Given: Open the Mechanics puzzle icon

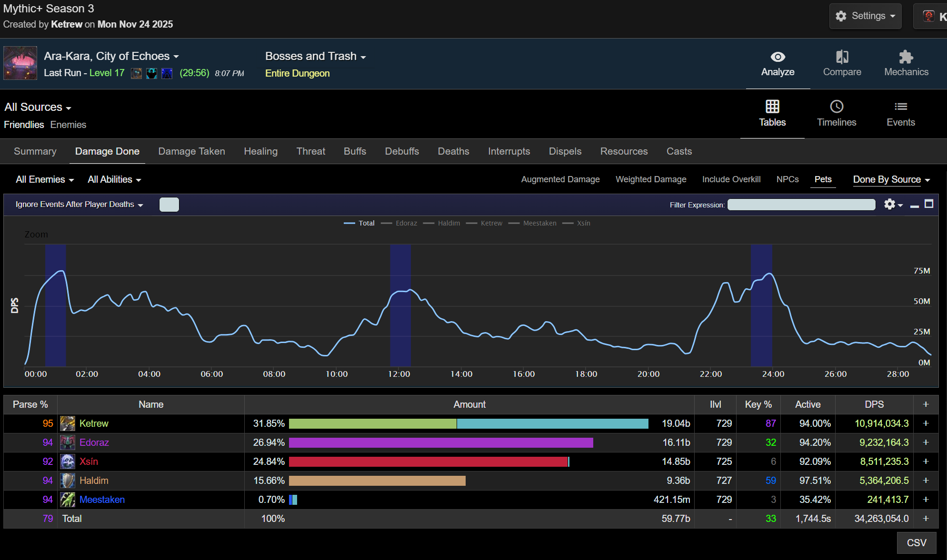Looking at the screenshot, I should click(x=906, y=58).
